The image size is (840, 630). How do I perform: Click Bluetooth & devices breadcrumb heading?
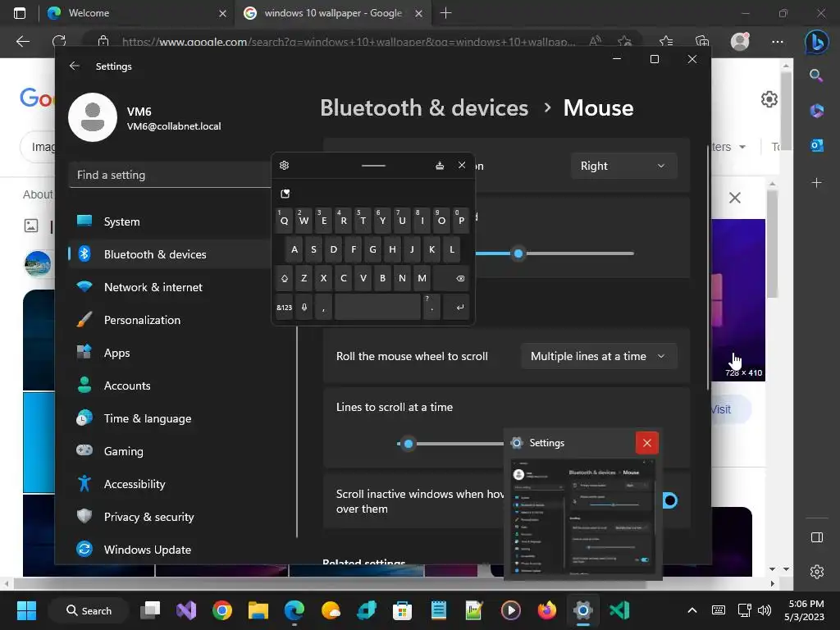pyautogui.click(x=424, y=108)
